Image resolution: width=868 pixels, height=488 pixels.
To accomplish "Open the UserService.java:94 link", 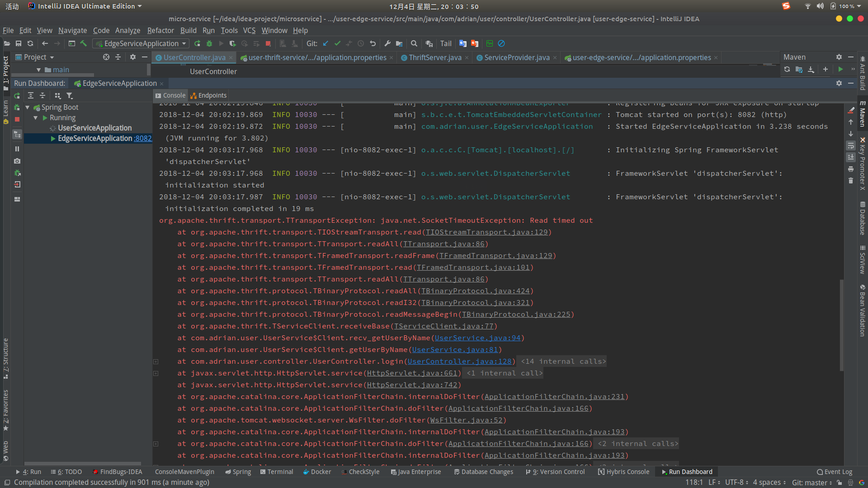I will [x=477, y=338].
